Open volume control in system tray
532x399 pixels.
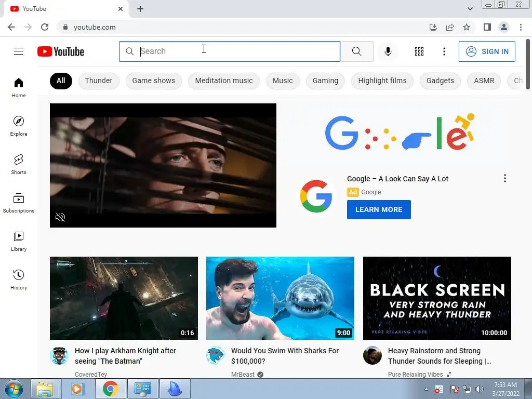point(480,389)
